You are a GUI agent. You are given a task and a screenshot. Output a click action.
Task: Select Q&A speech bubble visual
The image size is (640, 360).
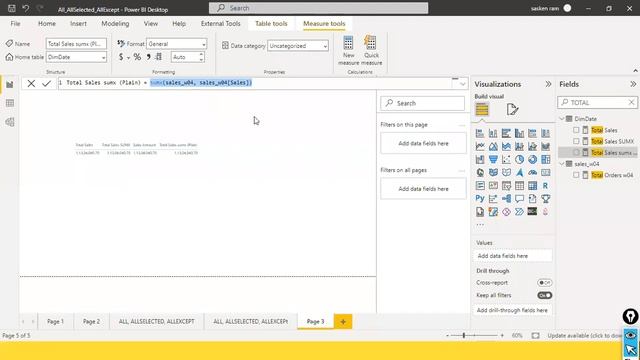[x=519, y=199]
